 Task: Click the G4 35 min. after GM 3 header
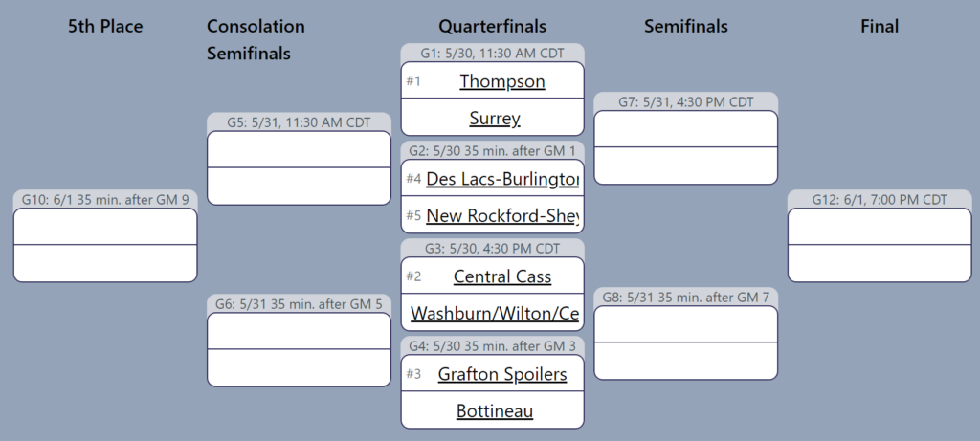493,345
